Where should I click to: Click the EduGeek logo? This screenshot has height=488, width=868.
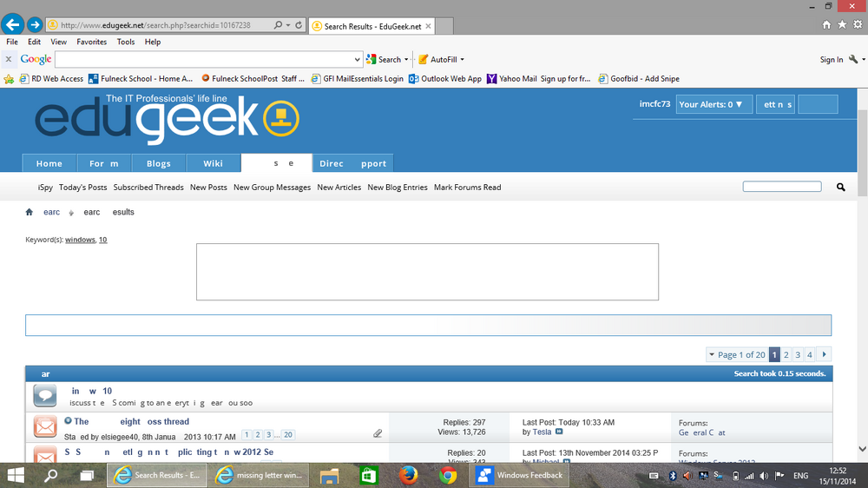pyautogui.click(x=168, y=118)
